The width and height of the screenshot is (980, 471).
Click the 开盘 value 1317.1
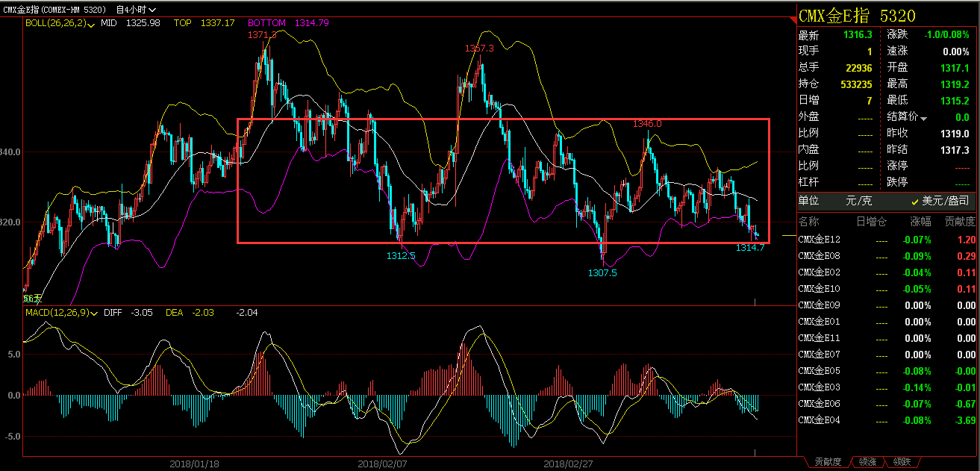click(x=955, y=68)
